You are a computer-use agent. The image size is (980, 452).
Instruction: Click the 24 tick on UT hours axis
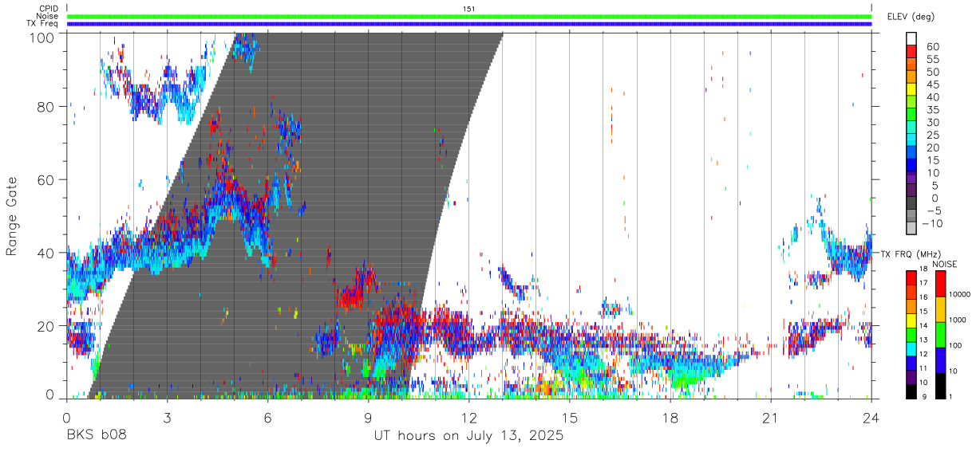coord(871,418)
